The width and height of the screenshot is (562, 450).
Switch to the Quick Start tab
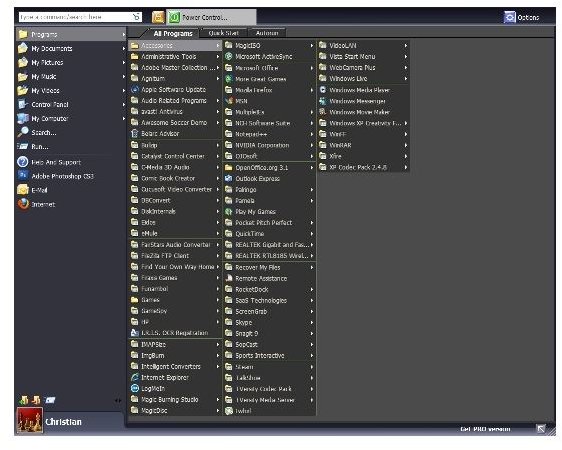(x=223, y=33)
